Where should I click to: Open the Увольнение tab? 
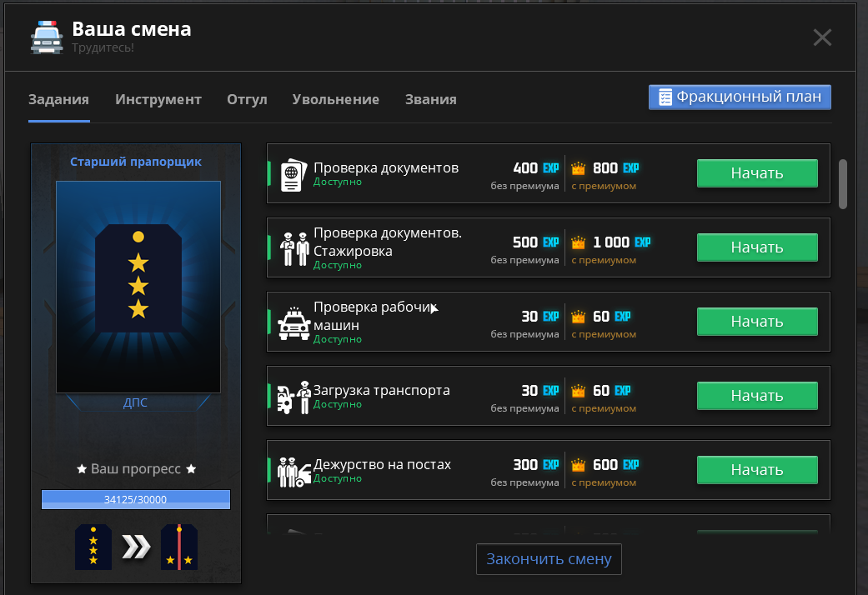pyautogui.click(x=335, y=99)
